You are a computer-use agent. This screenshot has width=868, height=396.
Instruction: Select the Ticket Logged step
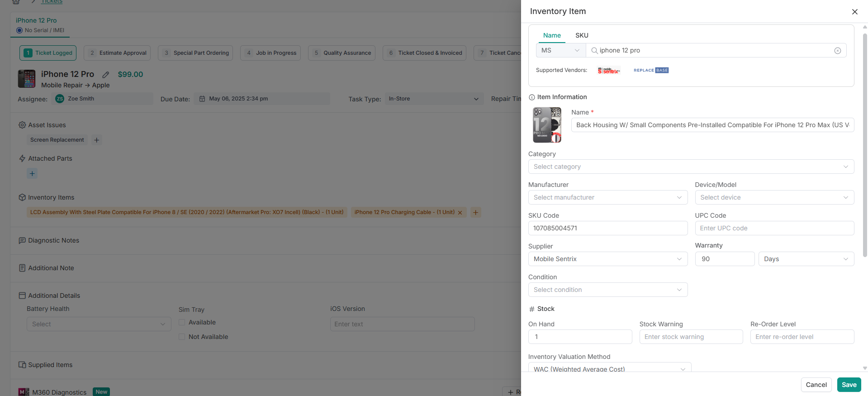coord(48,53)
